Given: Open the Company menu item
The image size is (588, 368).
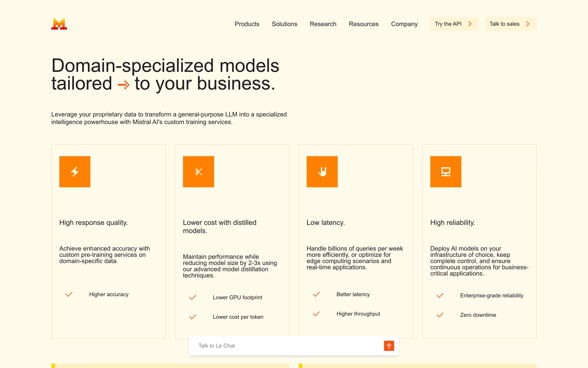Looking at the screenshot, I should (404, 24).
